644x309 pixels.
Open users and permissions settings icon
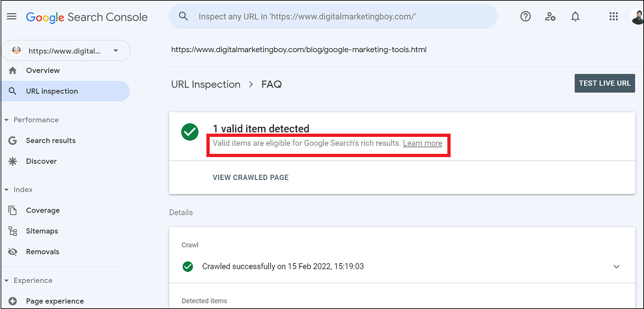[x=550, y=16]
